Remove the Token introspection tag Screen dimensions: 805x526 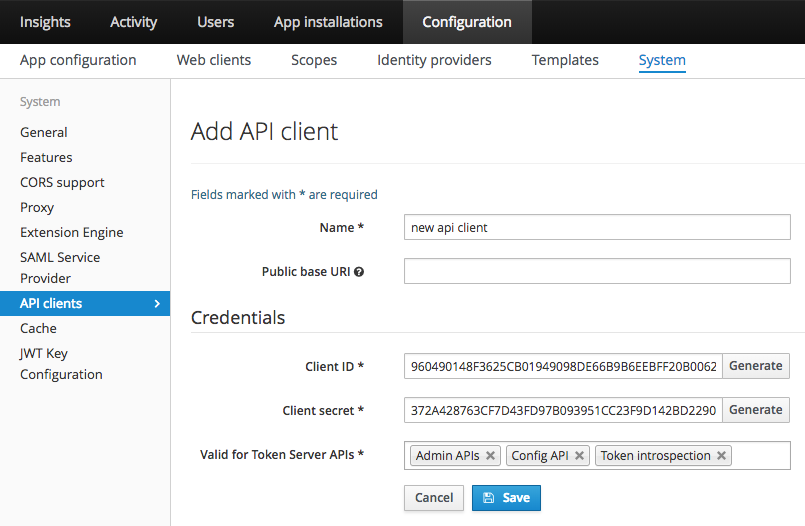(721, 456)
